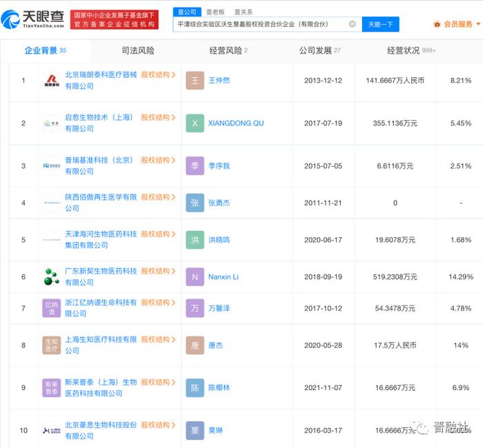Click the 万 avatar for 万馨泽

click(x=195, y=308)
